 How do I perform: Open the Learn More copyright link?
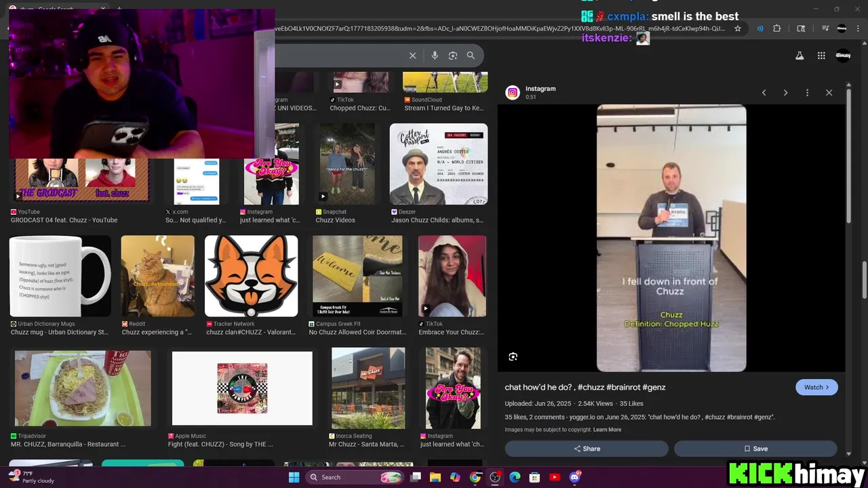pyautogui.click(x=607, y=430)
